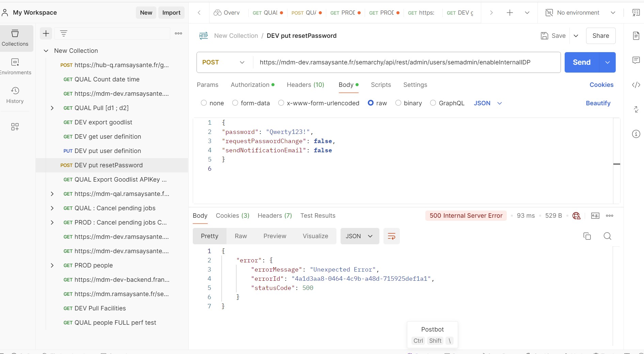Show the Raw response view
The width and height of the screenshot is (644, 354).
coord(241,236)
